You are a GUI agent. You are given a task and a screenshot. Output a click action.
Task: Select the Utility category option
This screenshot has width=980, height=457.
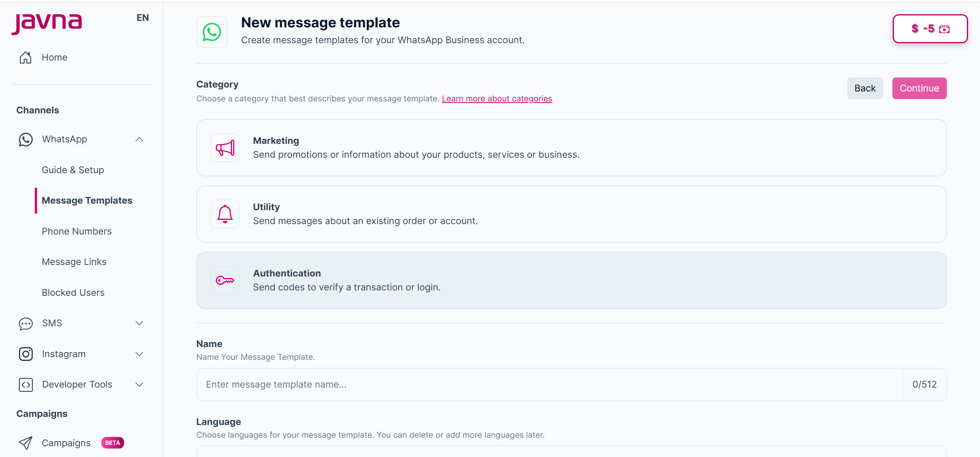pyautogui.click(x=571, y=214)
